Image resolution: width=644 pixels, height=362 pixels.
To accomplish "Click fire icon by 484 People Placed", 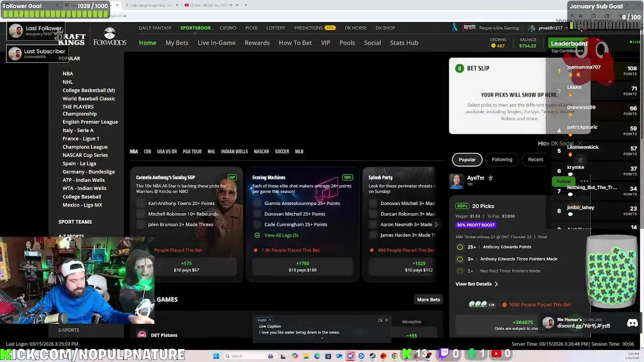I will (372, 250).
